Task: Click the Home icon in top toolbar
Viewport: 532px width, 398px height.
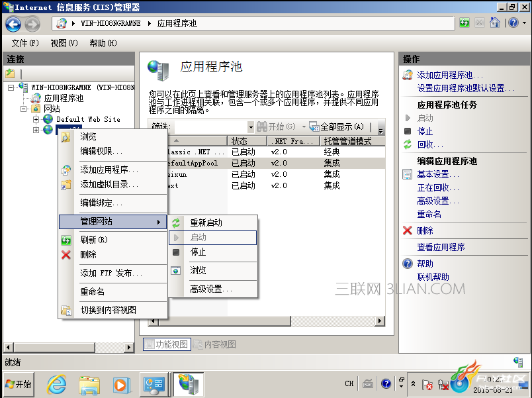Action: click(495, 23)
